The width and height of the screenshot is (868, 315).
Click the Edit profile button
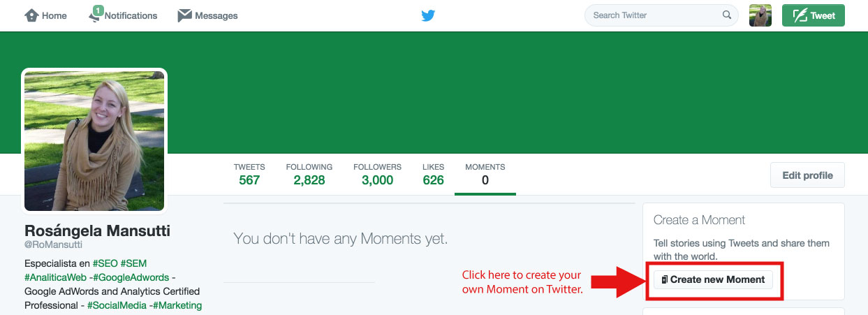coord(807,175)
